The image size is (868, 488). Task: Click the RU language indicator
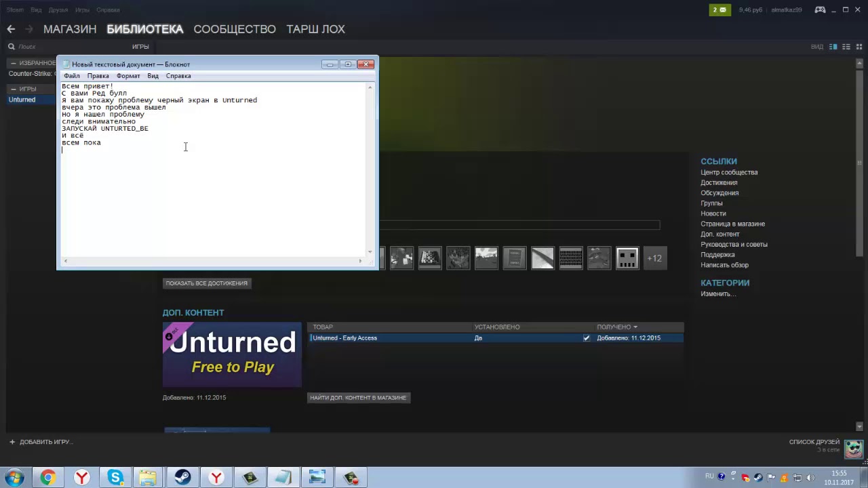click(x=709, y=476)
